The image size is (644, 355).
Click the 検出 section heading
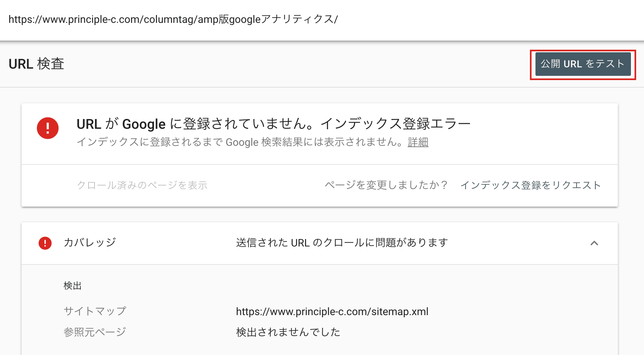tap(73, 286)
